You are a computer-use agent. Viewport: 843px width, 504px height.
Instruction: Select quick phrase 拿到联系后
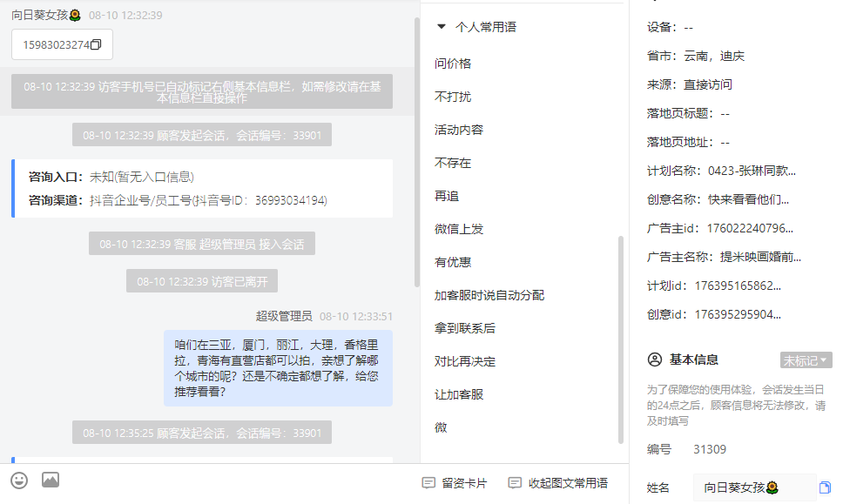coord(465,328)
